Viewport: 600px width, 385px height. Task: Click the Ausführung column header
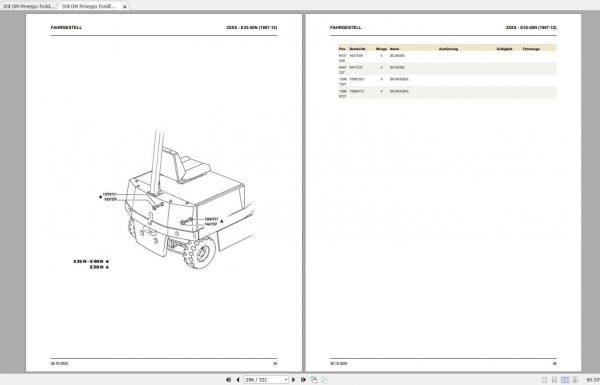point(448,49)
